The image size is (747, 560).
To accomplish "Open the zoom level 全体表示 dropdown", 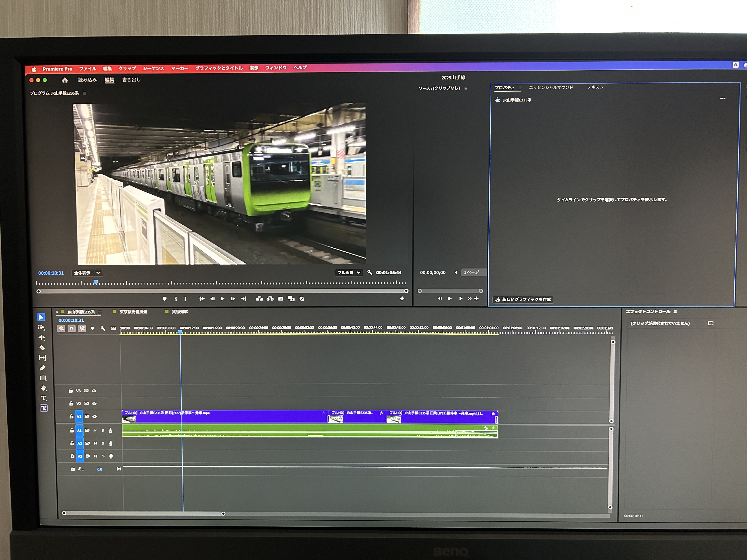I will click(87, 273).
